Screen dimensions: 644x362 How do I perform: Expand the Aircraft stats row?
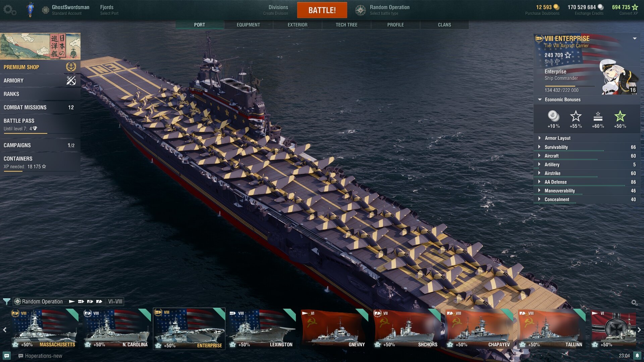[x=586, y=156]
